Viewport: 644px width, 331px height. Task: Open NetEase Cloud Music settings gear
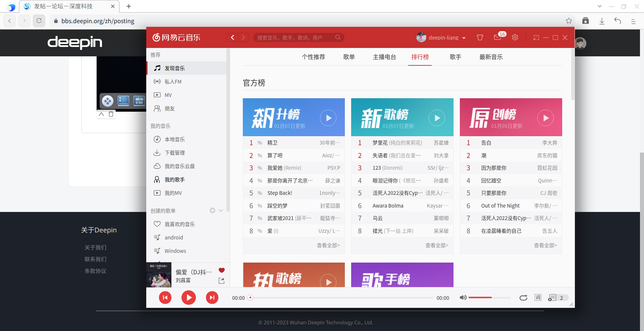click(515, 38)
